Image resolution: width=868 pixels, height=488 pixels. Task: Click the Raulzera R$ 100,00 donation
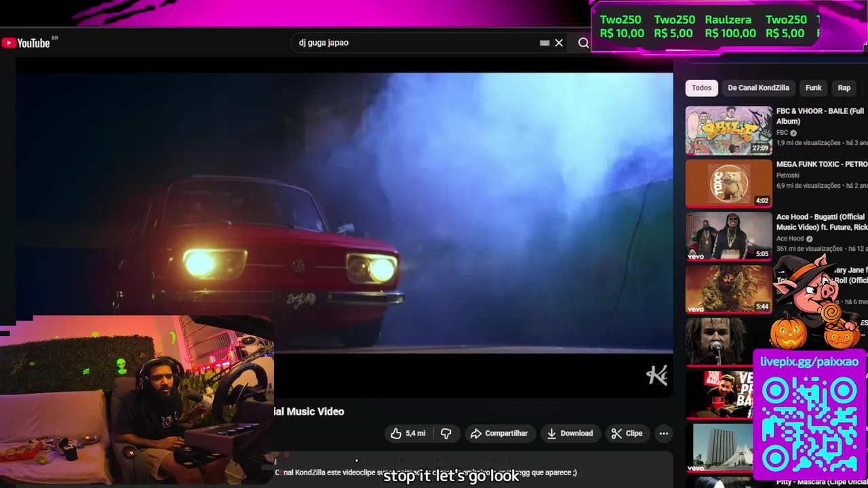[730, 26]
